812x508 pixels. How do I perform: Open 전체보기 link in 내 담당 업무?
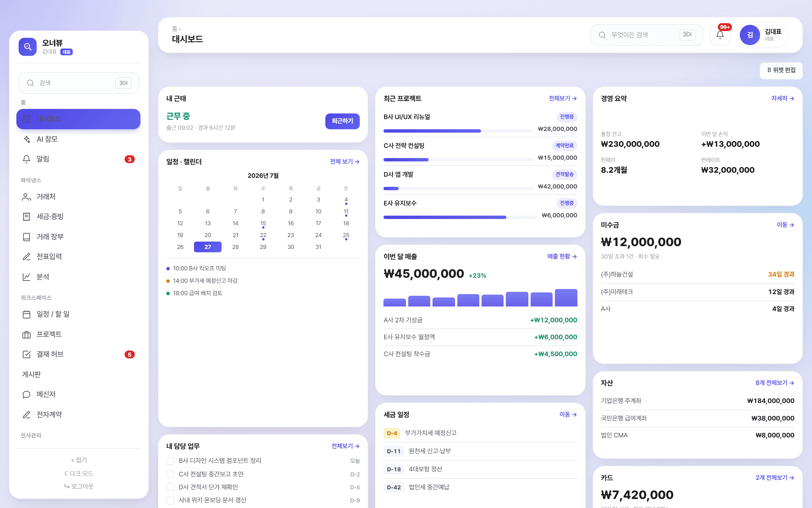pos(345,446)
